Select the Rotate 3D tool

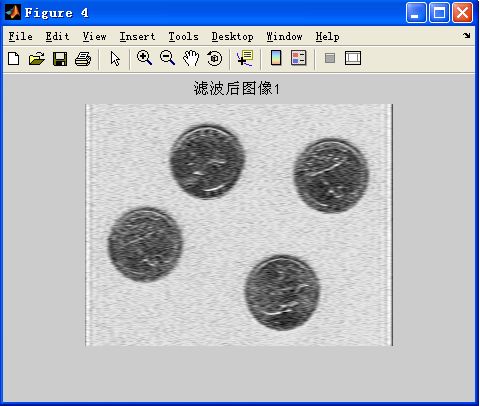214,58
